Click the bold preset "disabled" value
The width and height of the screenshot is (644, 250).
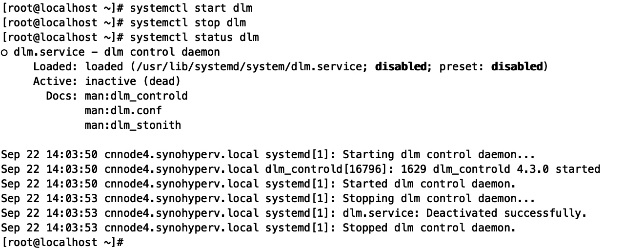[x=517, y=66]
